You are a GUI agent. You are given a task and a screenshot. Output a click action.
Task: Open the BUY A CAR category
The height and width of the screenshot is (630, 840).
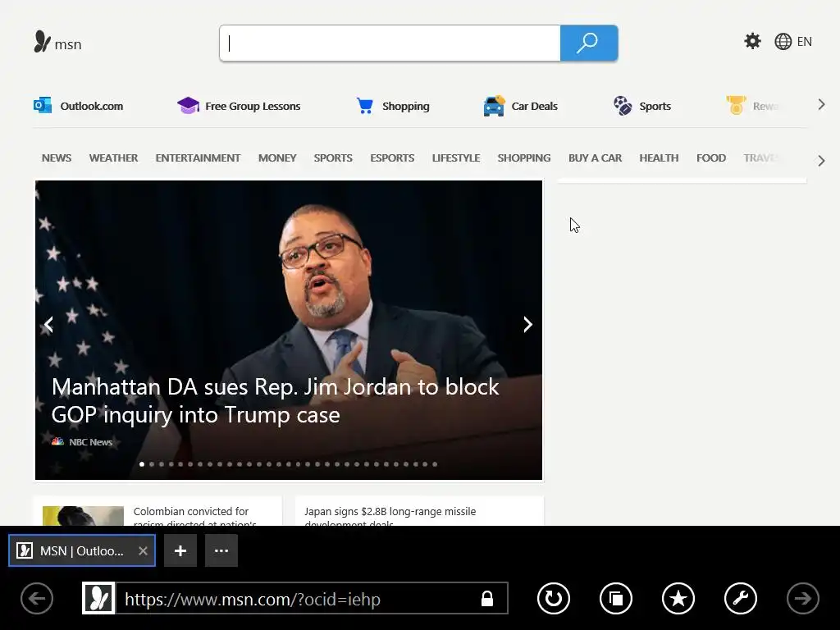(x=596, y=158)
